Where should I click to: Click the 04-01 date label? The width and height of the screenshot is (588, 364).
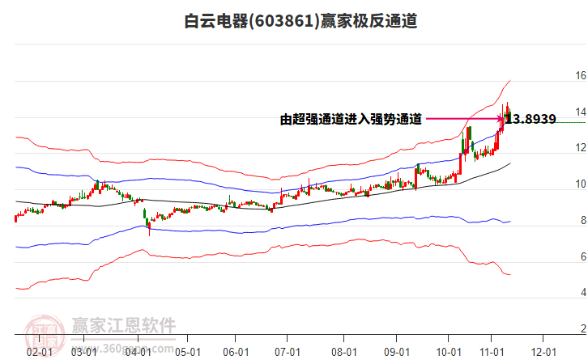click(x=138, y=352)
